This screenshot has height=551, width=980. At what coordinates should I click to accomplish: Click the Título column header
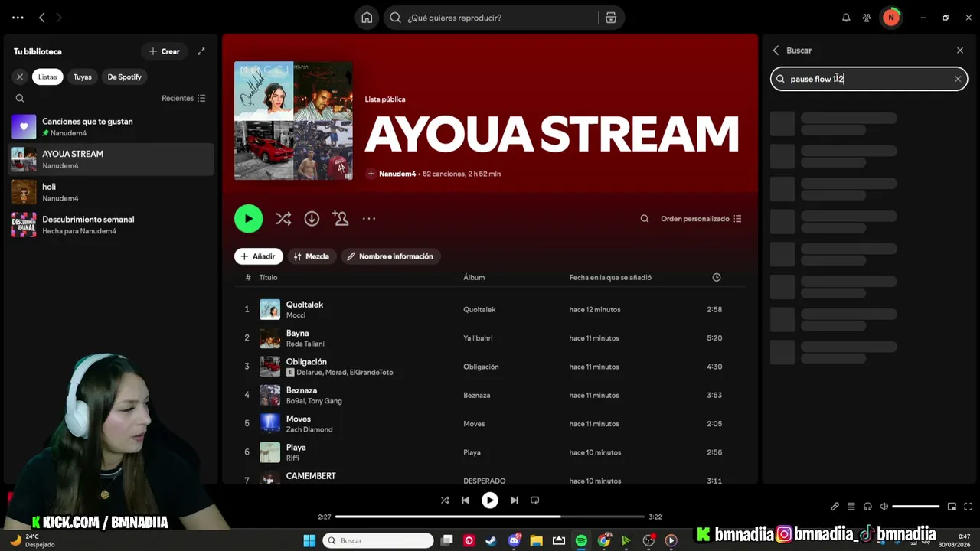tap(268, 277)
